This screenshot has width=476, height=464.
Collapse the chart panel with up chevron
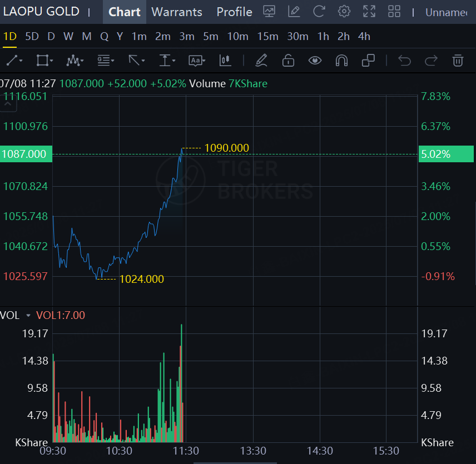(x=8, y=104)
